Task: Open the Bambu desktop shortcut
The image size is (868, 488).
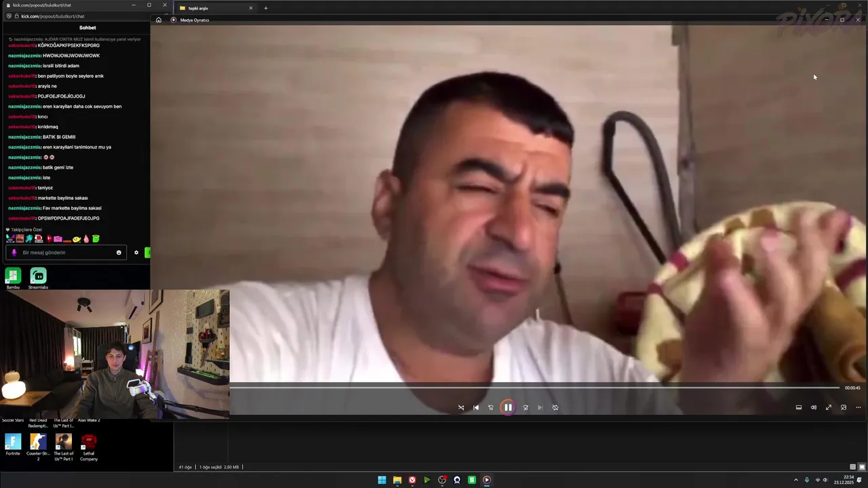Action: click(13, 278)
